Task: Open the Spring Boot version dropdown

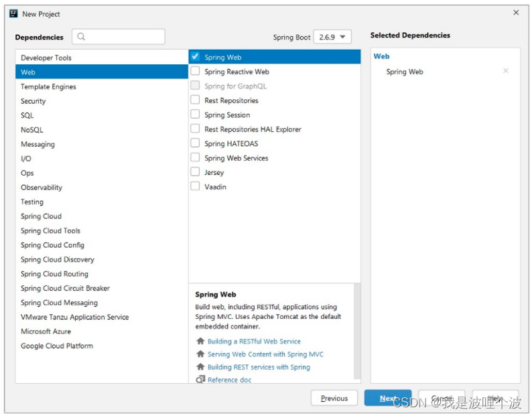Action: tap(332, 37)
